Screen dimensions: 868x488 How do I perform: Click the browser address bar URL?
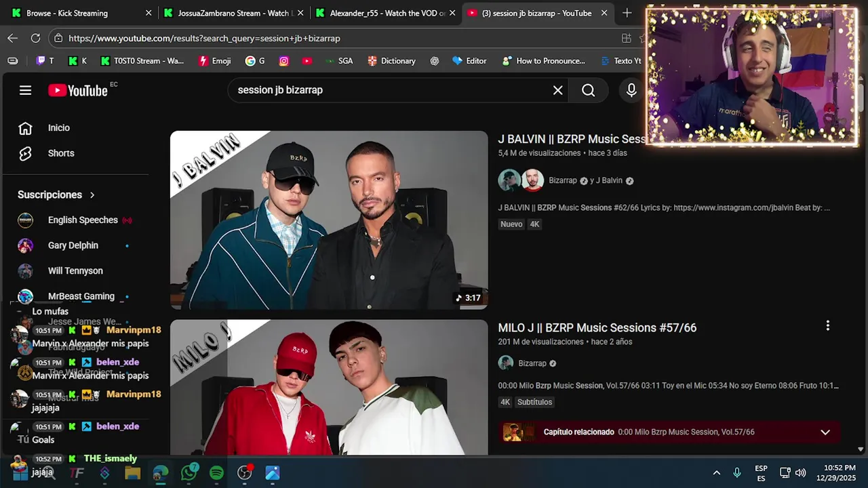[204, 39]
